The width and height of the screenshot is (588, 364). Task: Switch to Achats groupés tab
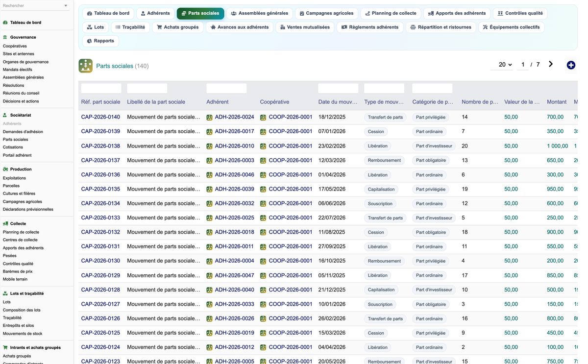tap(177, 27)
